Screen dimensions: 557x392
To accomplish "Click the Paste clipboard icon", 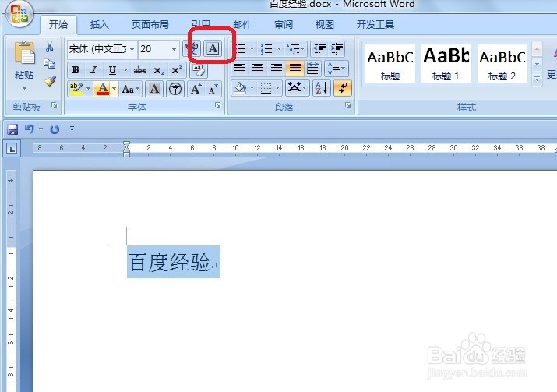I will pos(24,53).
